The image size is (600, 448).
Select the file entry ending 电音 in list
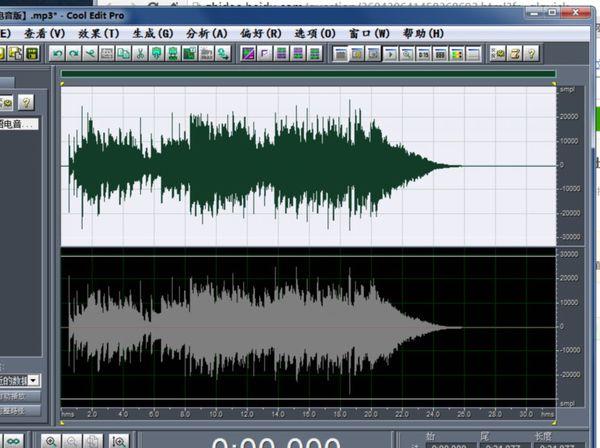click(19, 124)
